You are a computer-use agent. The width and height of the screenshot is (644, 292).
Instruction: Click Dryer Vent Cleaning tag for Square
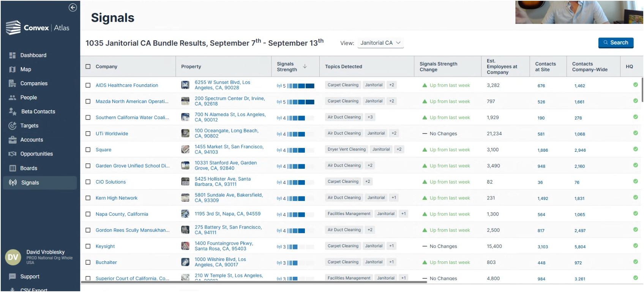pyautogui.click(x=347, y=149)
